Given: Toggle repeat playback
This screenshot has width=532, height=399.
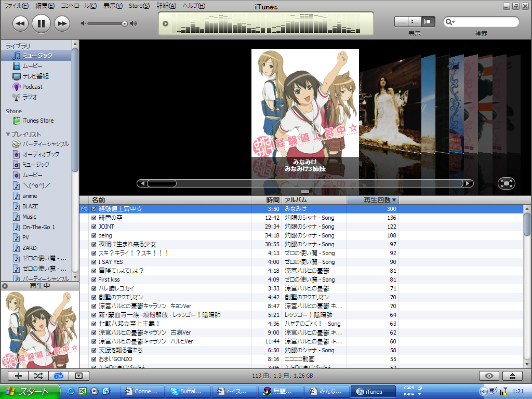Looking at the screenshot, I should point(59,376).
